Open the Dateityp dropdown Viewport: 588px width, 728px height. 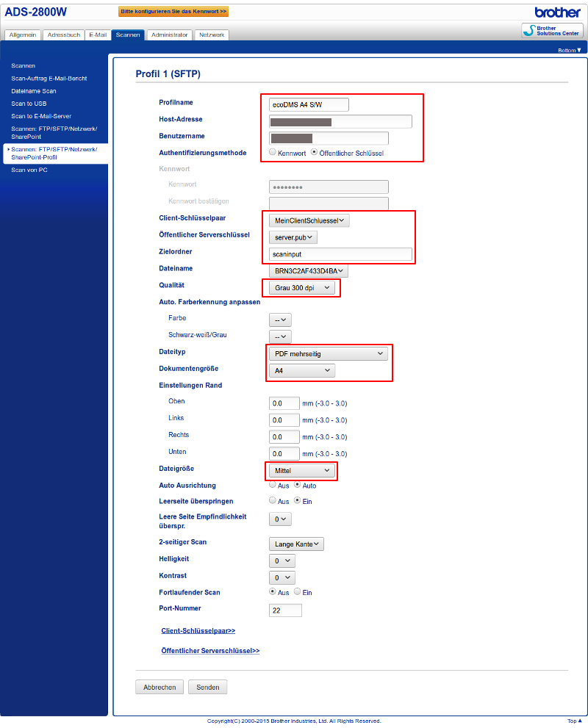(x=329, y=354)
